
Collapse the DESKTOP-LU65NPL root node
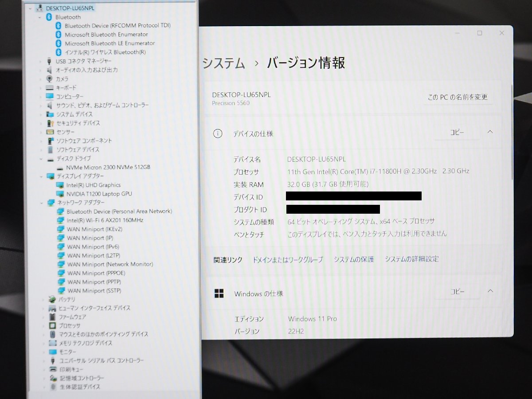[x=30, y=8]
